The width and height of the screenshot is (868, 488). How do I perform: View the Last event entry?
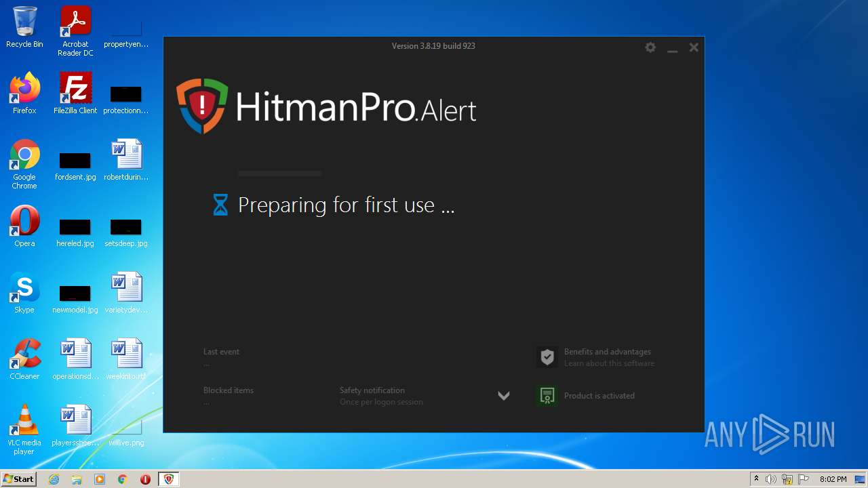(221, 357)
